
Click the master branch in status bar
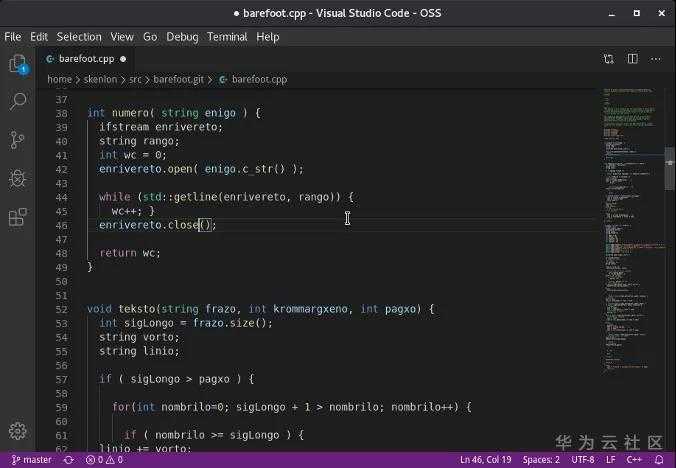(x=31, y=460)
